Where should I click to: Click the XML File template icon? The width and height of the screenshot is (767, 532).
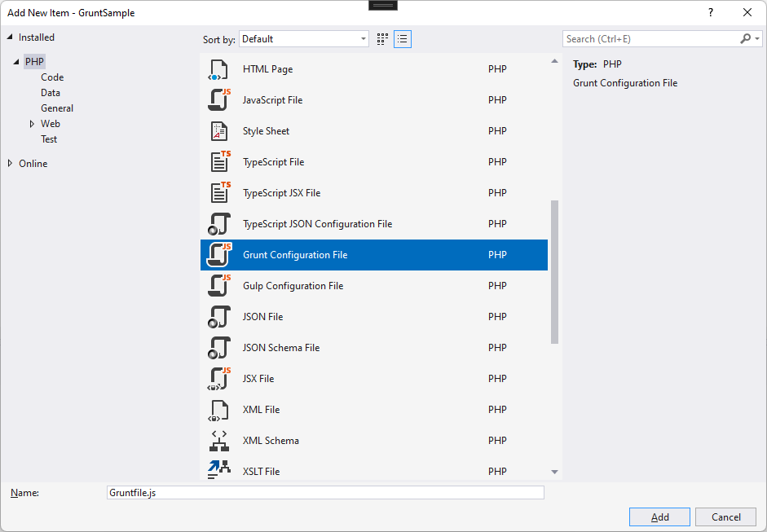218,410
